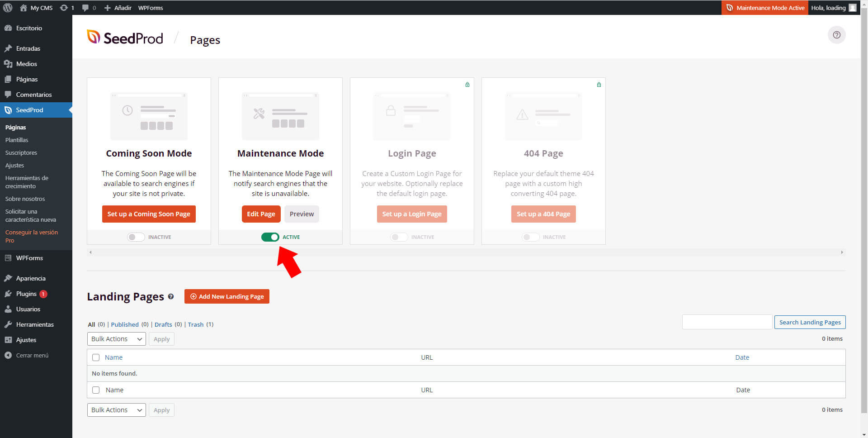Preview the Maintenance Mode page
Screen dimensions: 868x438
302,214
